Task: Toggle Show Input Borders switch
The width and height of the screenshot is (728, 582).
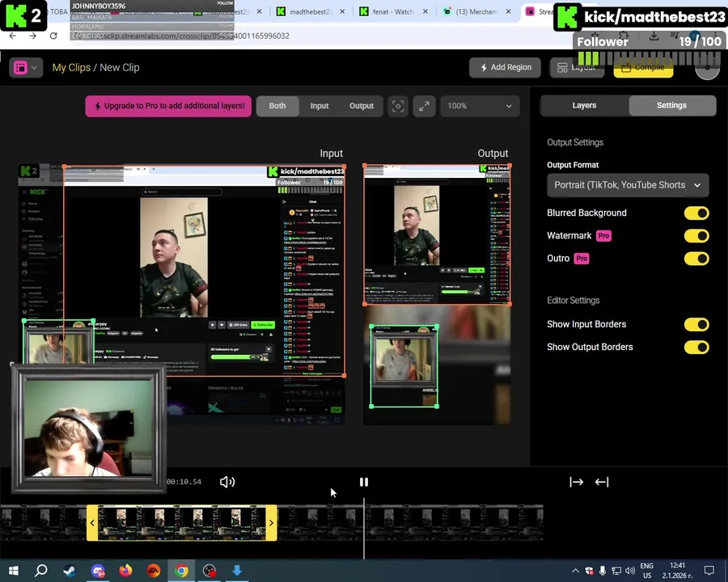Action: pyautogui.click(x=696, y=324)
